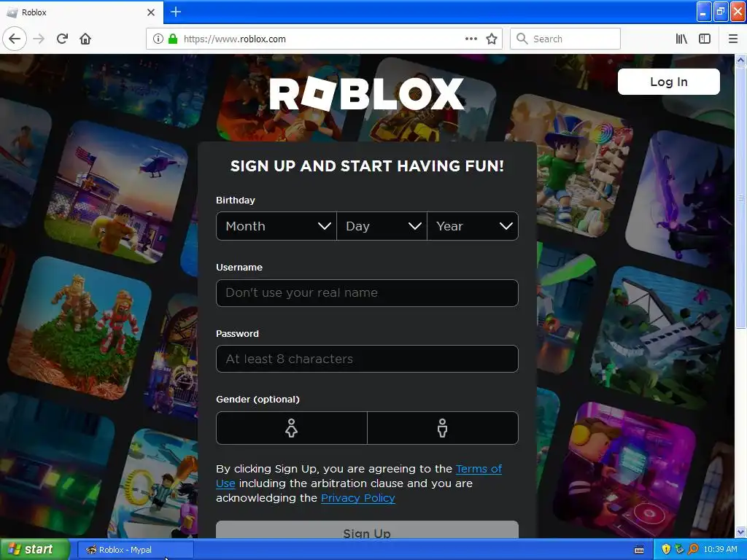Screen dimensions: 747x560
Task: Select Roblox - Mypal taskbar button
Action: [x=135, y=550]
